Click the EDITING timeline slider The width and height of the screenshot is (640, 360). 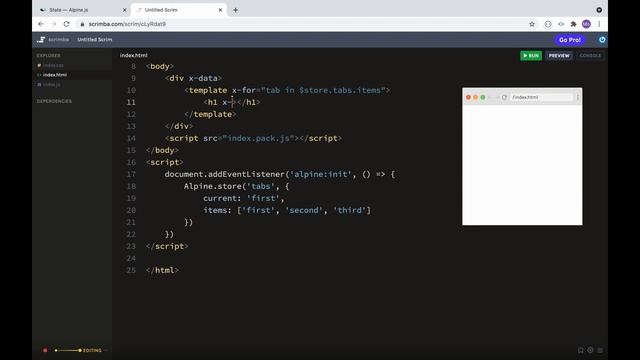click(x=68, y=350)
